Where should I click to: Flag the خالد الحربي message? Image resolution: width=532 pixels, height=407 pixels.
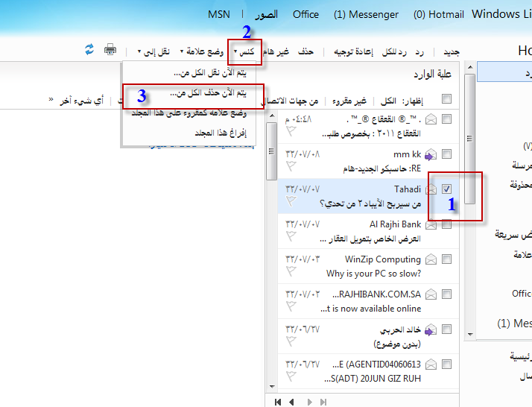pos(291,341)
